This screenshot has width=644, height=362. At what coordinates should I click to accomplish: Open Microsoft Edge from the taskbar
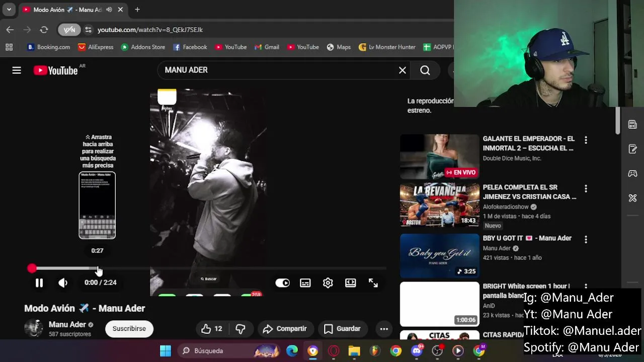coord(292,351)
